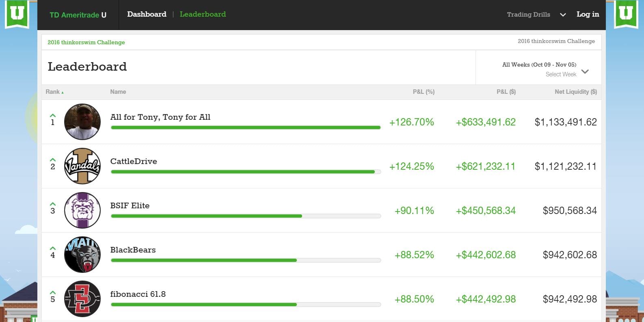Click the +124.25% P&L value
The image size is (644, 322).
pos(412,166)
